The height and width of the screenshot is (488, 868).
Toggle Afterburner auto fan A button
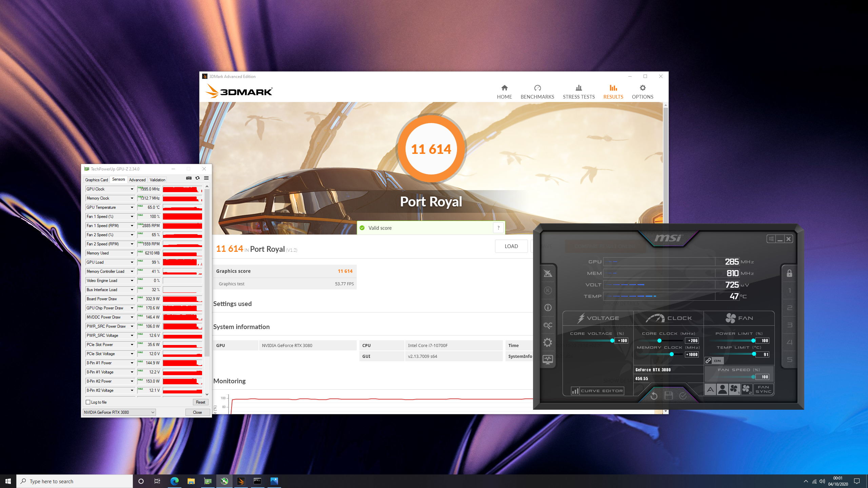710,389
